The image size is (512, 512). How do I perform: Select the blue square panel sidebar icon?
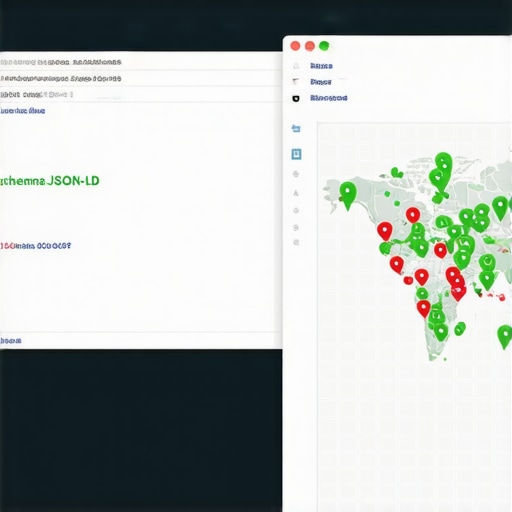(x=296, y=154)
